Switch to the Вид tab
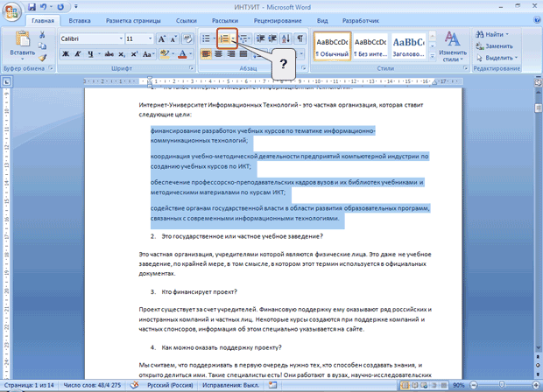Image resolution: width=543 pixels, height=392 pixels. 322,21
